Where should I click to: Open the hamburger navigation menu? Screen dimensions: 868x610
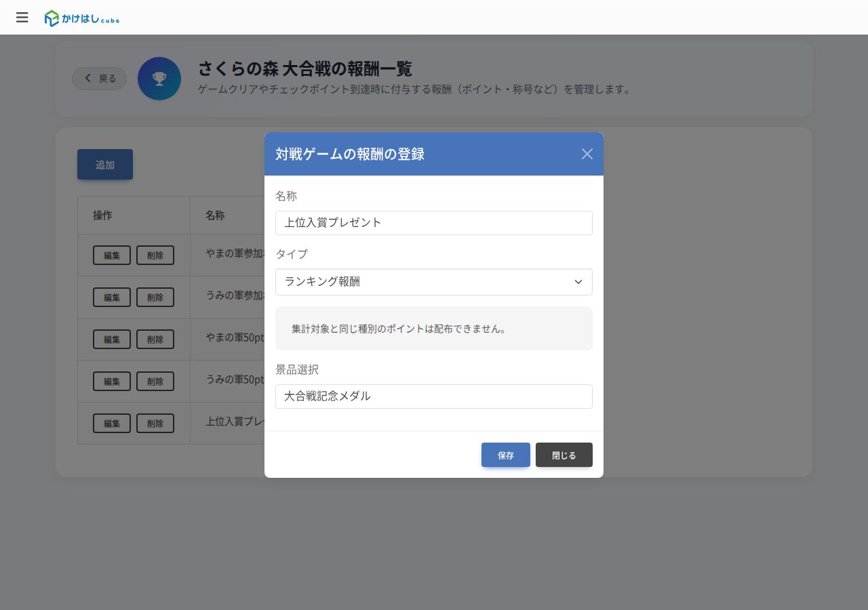pyautogui.click(x=22, y=18)
